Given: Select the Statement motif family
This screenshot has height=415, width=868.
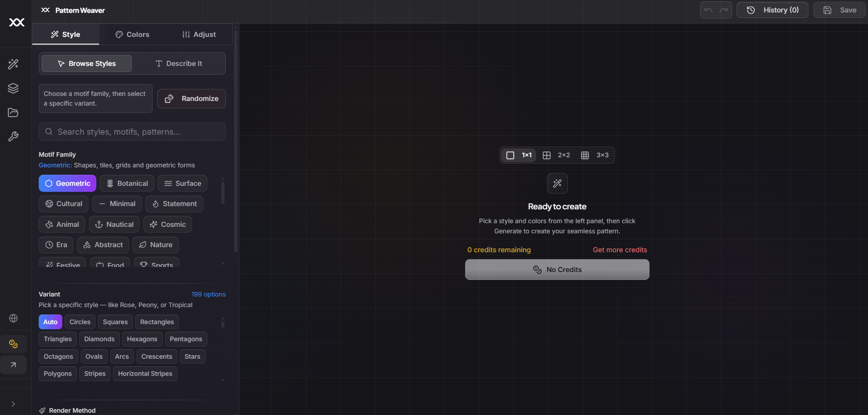Looking at the screenshot, I should [174, 204].
